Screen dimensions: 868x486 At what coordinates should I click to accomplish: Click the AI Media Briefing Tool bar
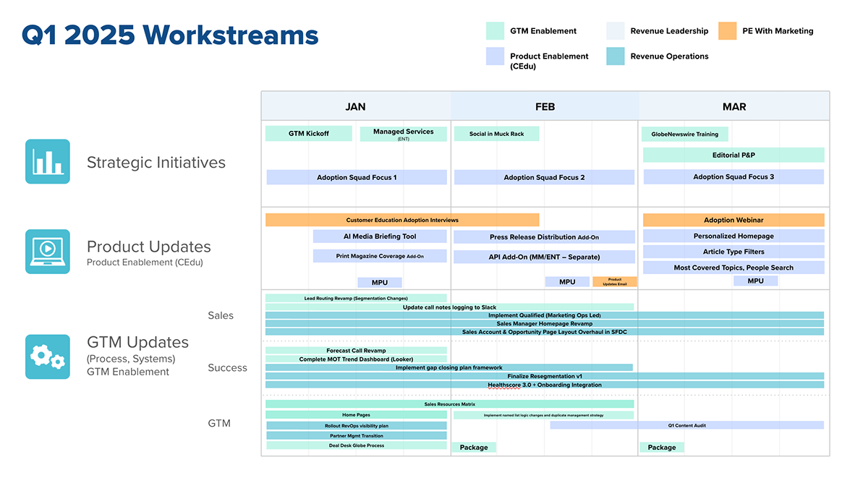coord(380,236)
